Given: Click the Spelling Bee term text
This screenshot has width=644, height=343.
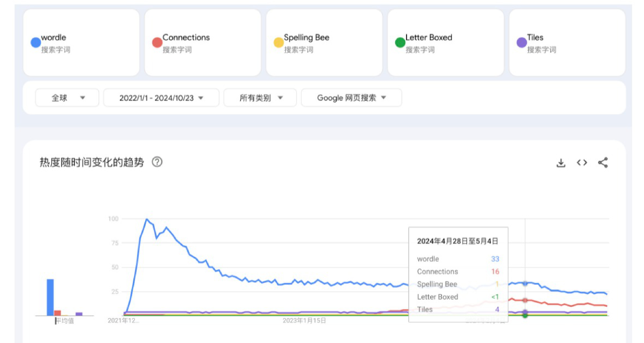Looking at the screenshot, I should (x=306, y=37).
